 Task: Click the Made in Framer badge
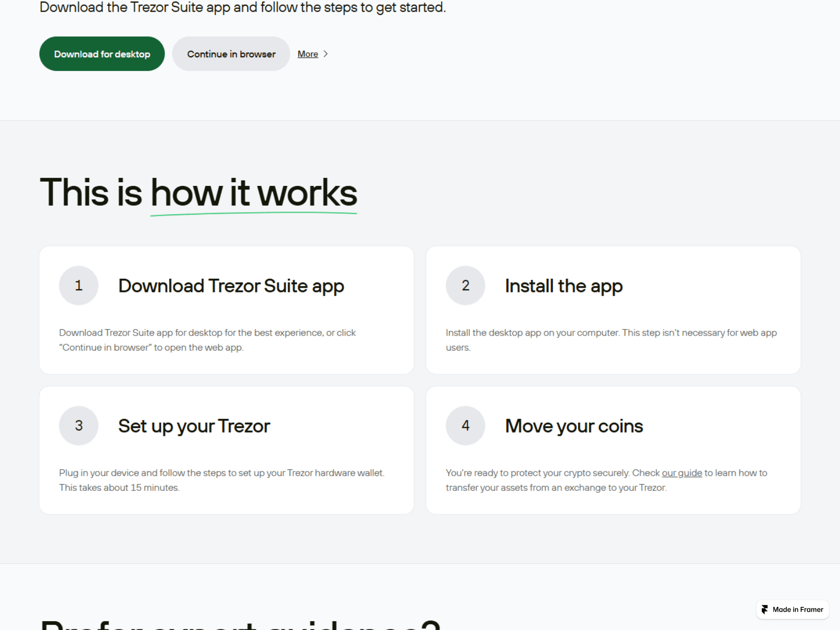point(793,610)
